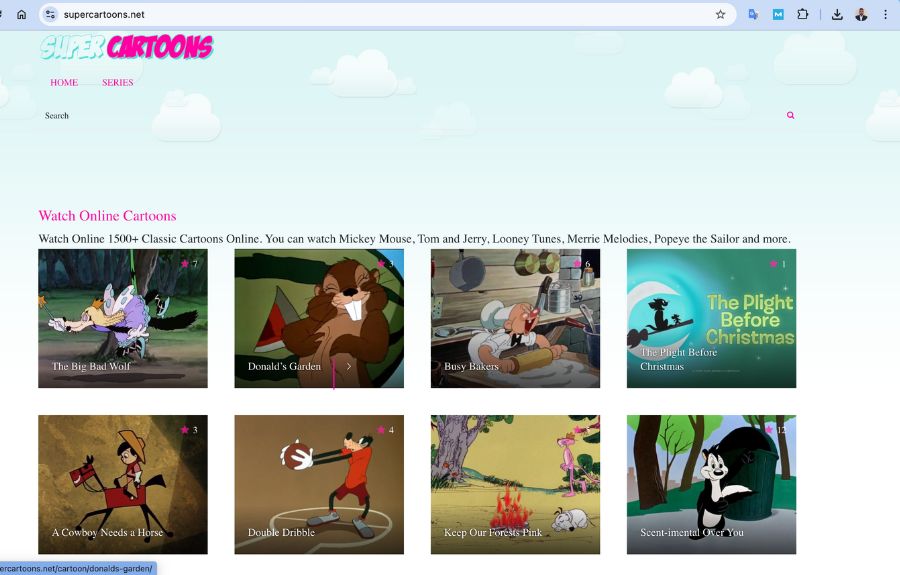
Task: Open the Extensions puzzle icon
Action: point(802,14)
